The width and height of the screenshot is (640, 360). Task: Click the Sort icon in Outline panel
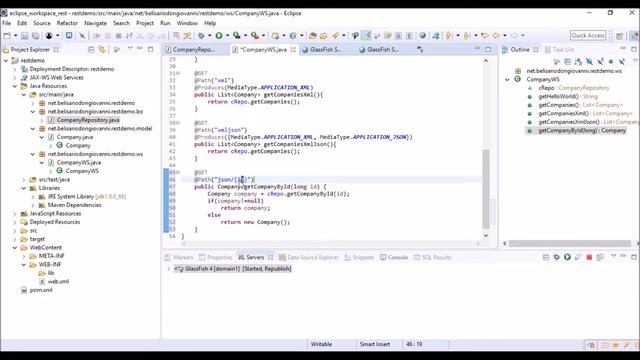click(578, 62)
